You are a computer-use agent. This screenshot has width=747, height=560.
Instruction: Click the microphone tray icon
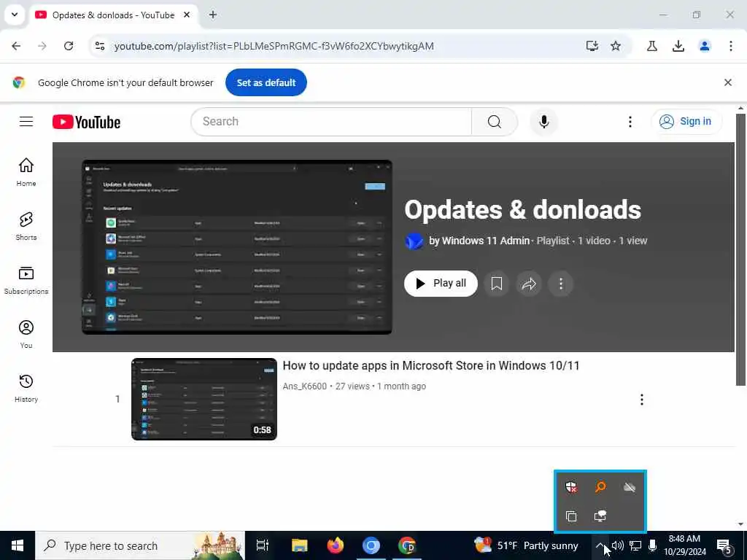tap(653, 545)
